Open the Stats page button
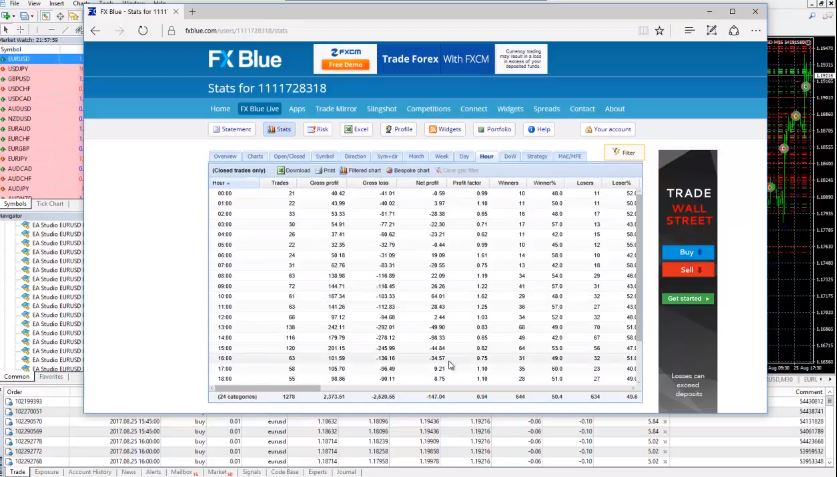This screenshot has width=837, height=477. (x=279, y=129)
